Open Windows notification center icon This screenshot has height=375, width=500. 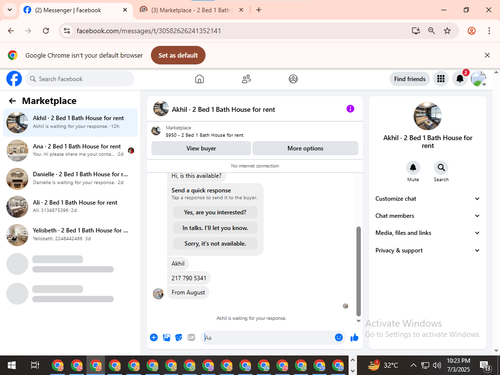point(485,366)
